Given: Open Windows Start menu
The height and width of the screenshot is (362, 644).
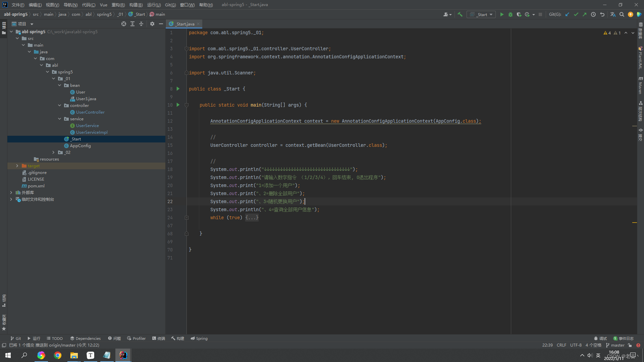Looking at the screenshot, I should pos(8,355).
